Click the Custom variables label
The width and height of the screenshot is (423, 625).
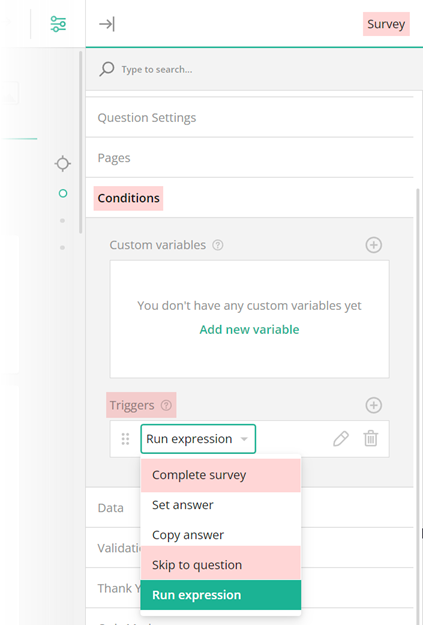tap(157, 245)
